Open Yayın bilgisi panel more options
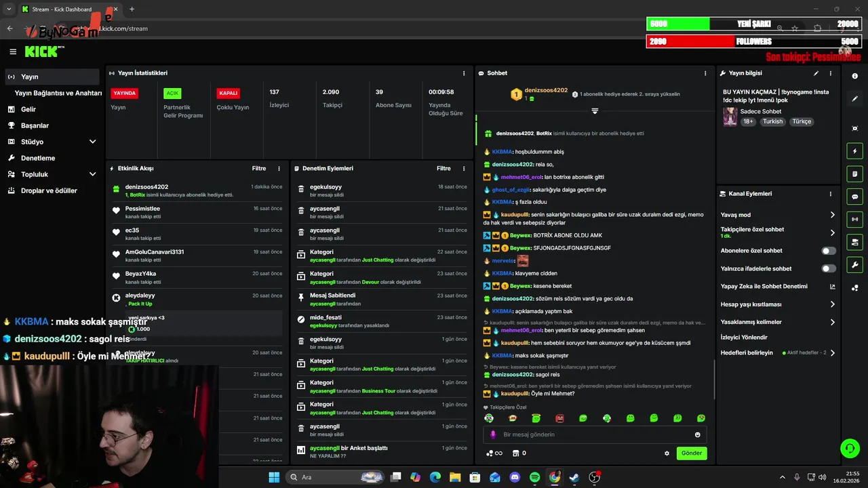The width and height of the screenshot is (868, 488). pyautogui.click(x=830, y=73)
